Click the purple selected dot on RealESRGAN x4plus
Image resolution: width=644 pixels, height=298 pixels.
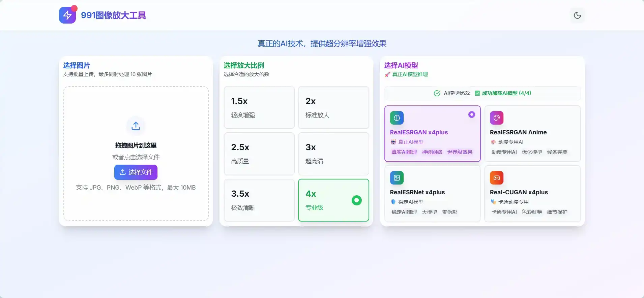coord(472,114)
